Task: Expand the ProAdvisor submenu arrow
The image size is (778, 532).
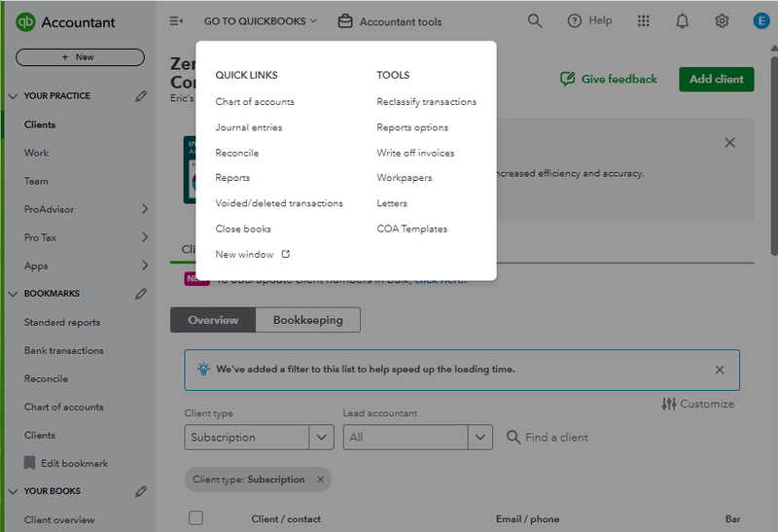Action: coord(144,209)
